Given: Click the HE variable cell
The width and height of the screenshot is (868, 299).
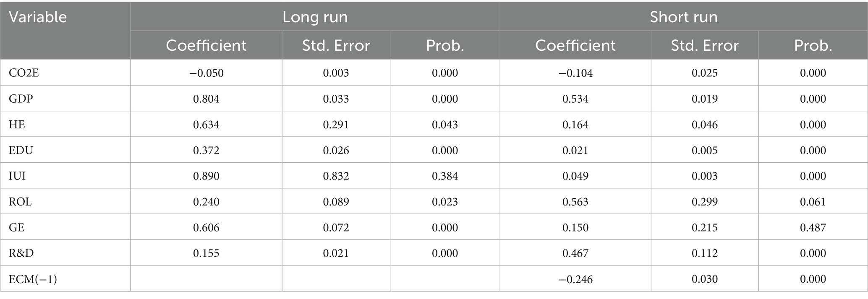Looking at the screenshot, I should [x=17, y=125].
